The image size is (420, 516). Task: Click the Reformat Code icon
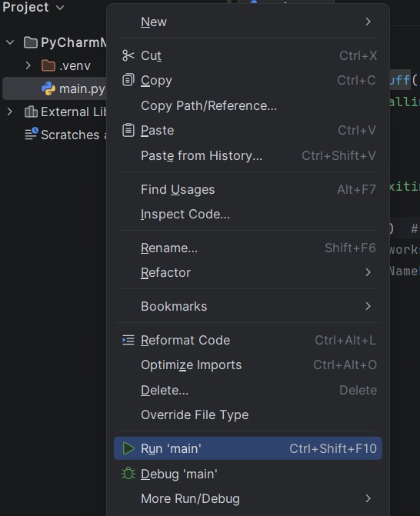128,340
